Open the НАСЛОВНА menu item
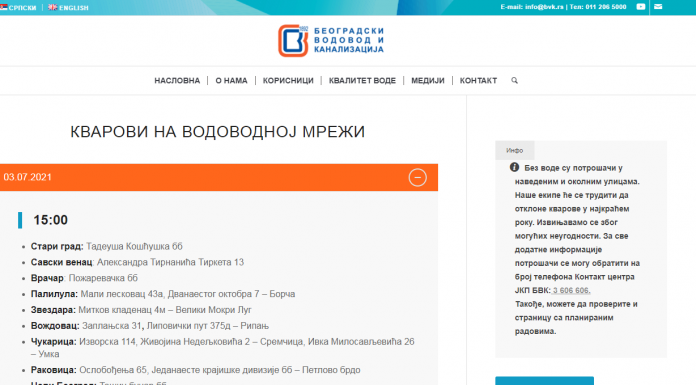696x385 pixels. click(177, 80)
